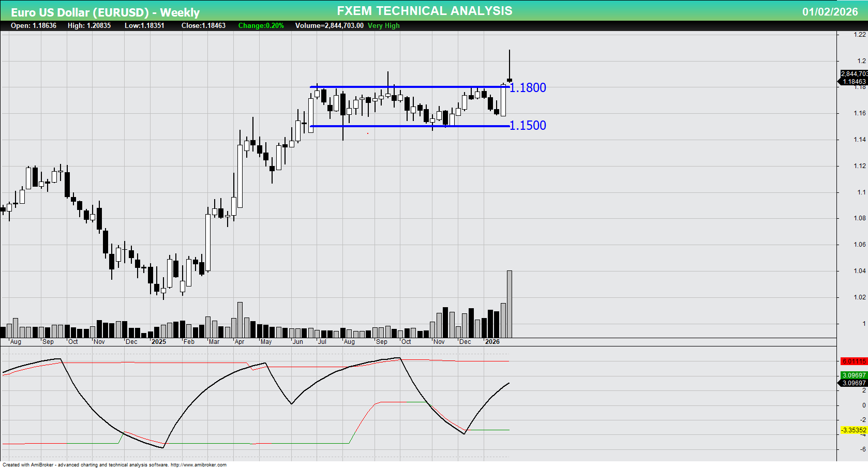Click the FXEM TECHNICAL ANALYSIS header
Screen dimensions: 868x468
[x=424, y=10]
